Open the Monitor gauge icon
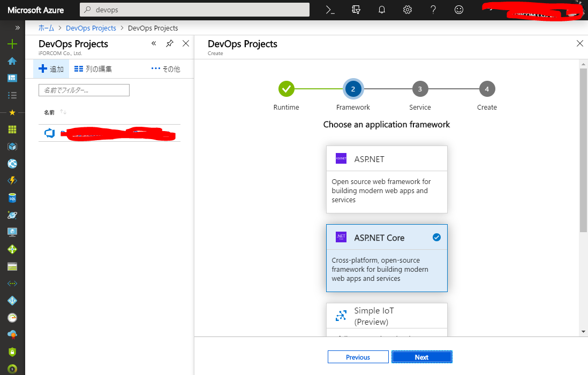Image resolution: width=588 pixels, height=375 pixels. coord(12,318)
